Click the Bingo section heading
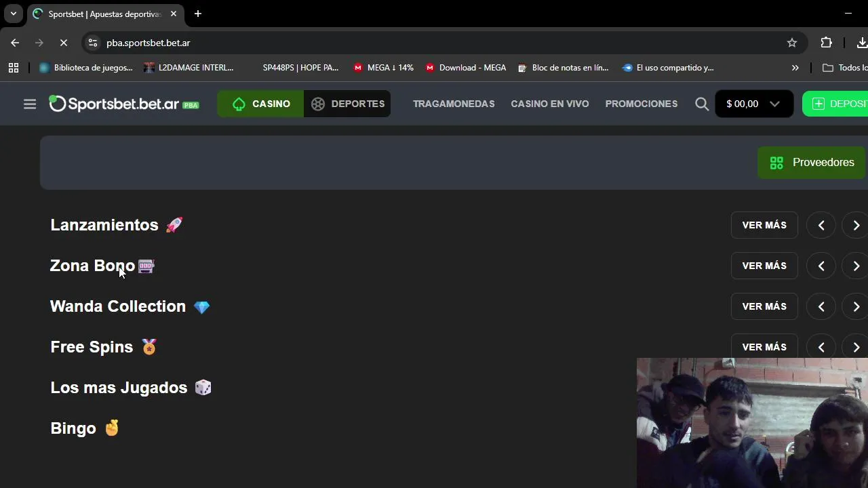The width and height of the screenshot is (868, 488). 85,428
